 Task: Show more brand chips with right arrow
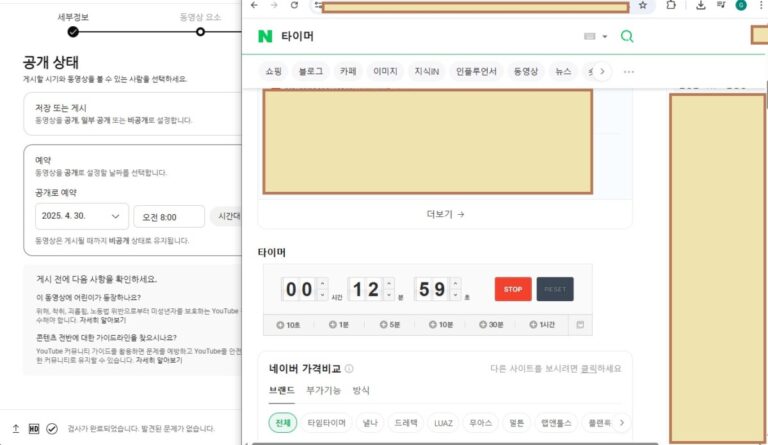click(622, 422)
